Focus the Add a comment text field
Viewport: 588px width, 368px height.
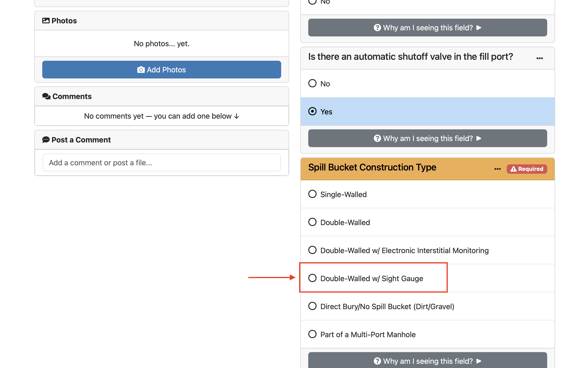(x=161, y=163)
